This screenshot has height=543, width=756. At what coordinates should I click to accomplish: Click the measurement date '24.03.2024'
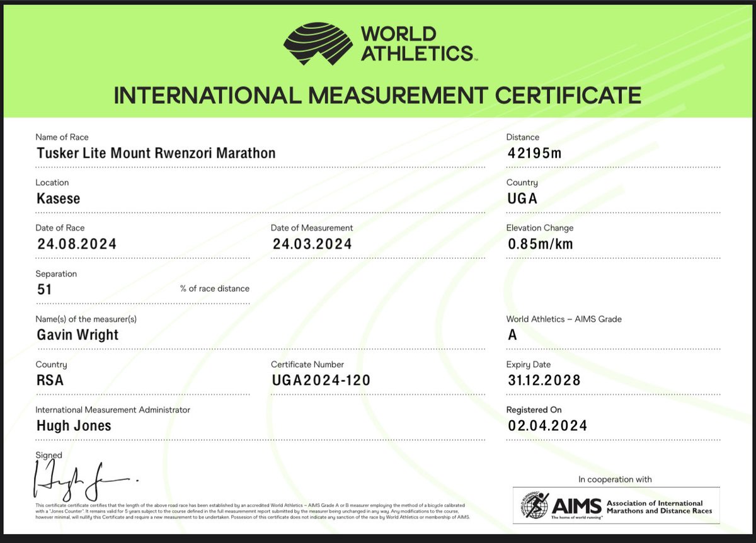tap(312, 244)
